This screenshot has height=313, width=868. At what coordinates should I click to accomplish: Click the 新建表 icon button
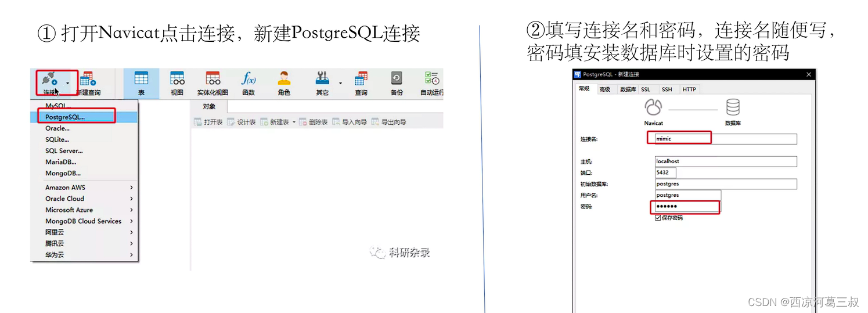(x=264, y=122)
